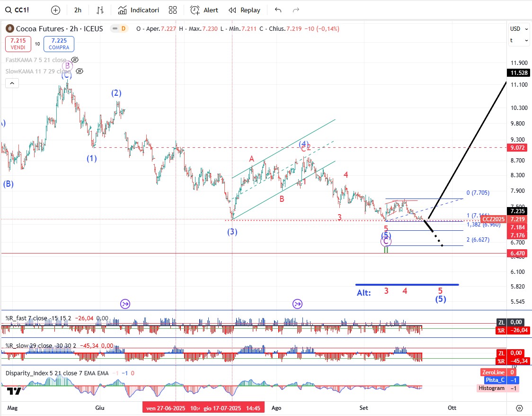
Task: Click the current price 7.235 label
Action: (518, 211)
